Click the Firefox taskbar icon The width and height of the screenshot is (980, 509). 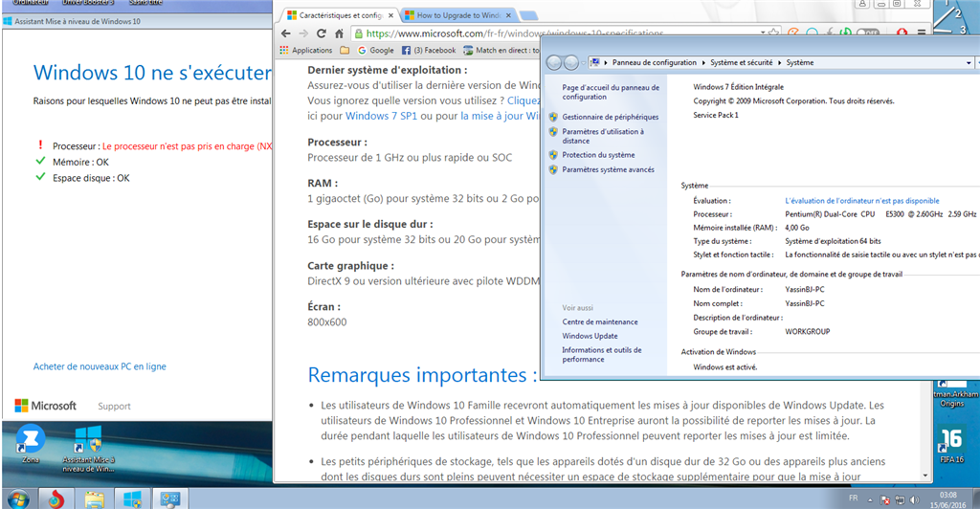tap(56, 499)
